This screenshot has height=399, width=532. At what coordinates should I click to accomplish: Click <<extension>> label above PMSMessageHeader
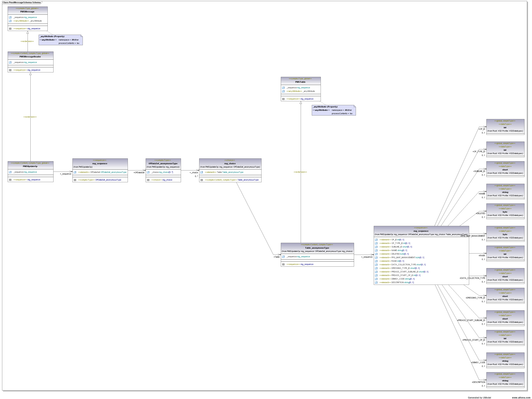(27, 41)
